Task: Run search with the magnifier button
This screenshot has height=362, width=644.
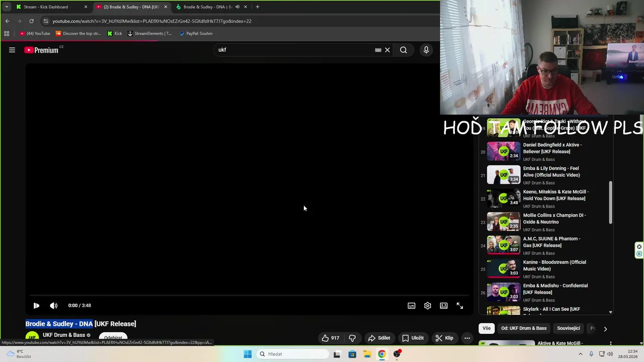Action: click(x=404, y=50)
